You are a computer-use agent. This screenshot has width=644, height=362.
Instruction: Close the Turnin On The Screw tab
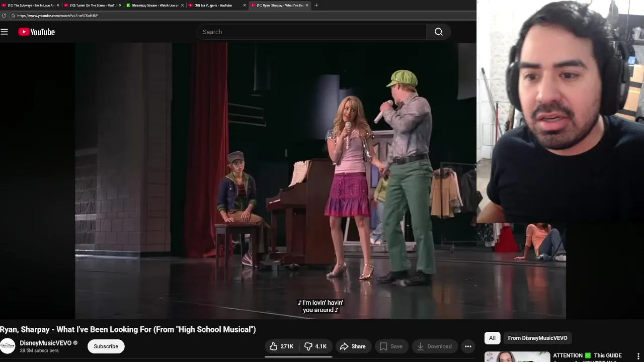tap(120, 5)
